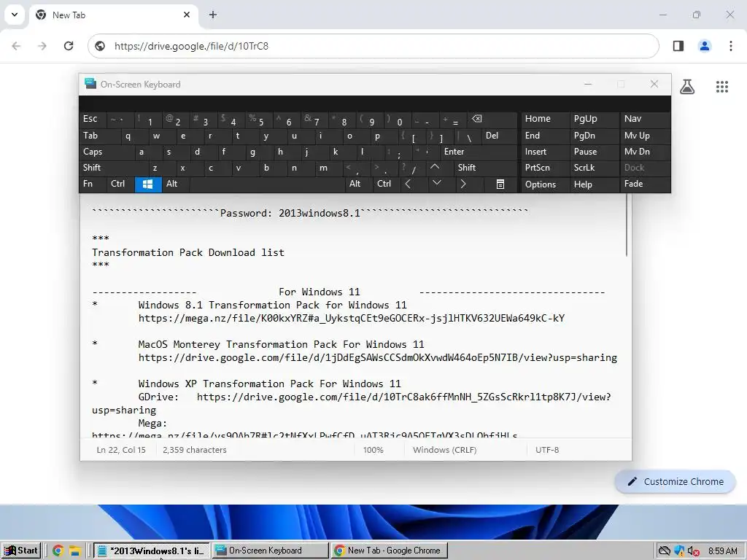Click the Fade key

pyautogui.click(x=645, y=184)
